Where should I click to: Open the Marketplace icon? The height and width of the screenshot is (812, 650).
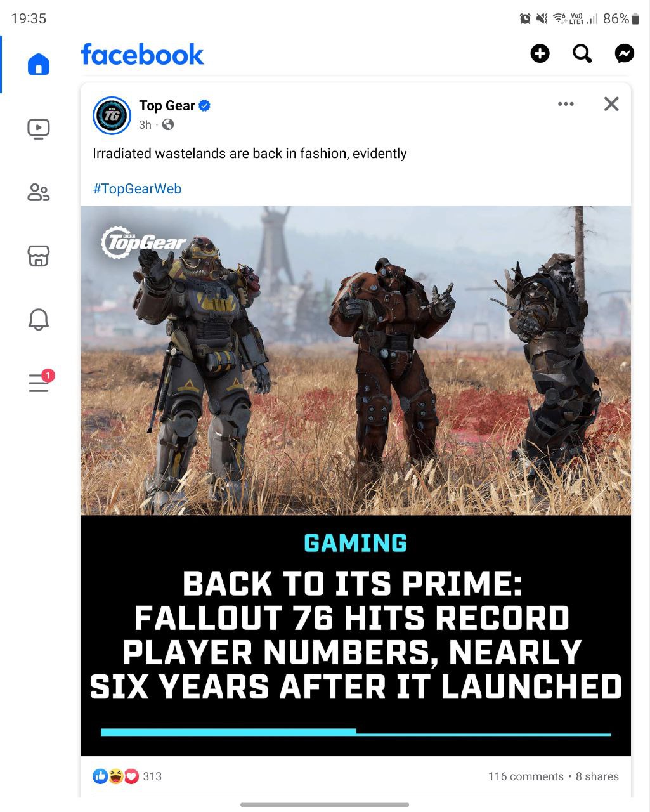[39, 256]
